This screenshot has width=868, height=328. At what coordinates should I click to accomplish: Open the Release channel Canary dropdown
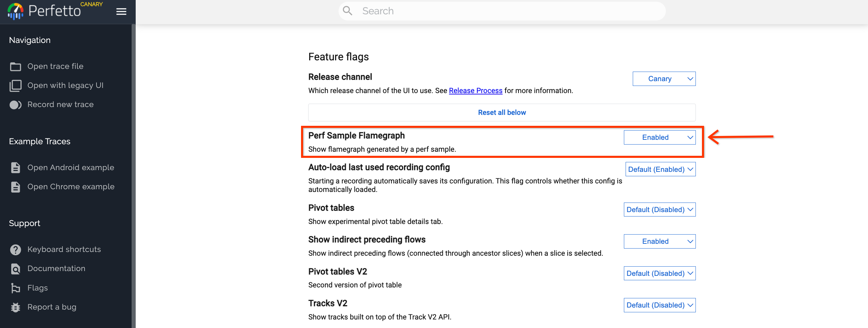coord(664,79)
